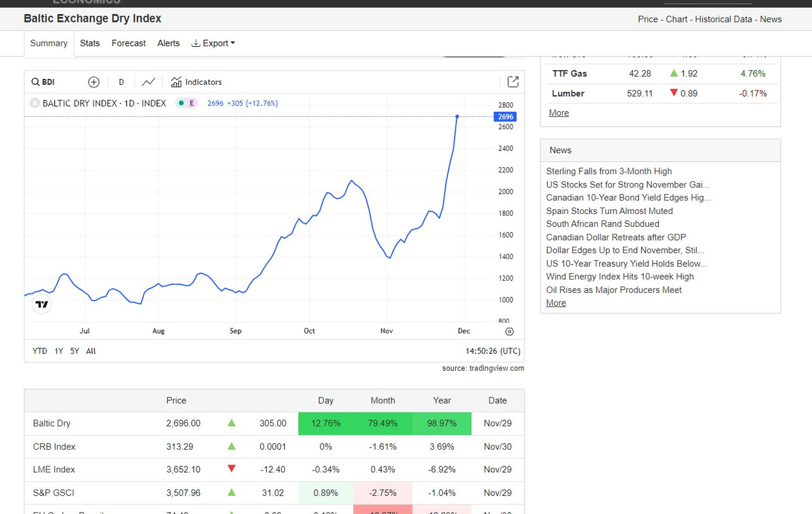Click the 14:50:26 (UTC) clock
Screen dimensions: 812x514
pos(493,351)
